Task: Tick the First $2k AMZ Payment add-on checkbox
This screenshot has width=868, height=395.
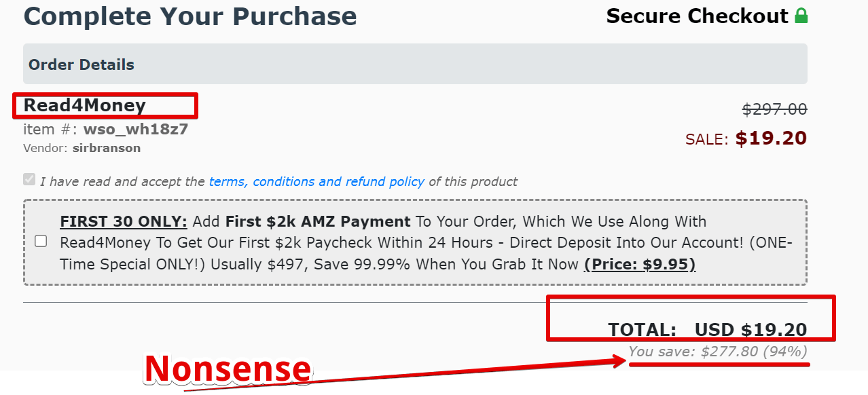Action: coord(41,241)
